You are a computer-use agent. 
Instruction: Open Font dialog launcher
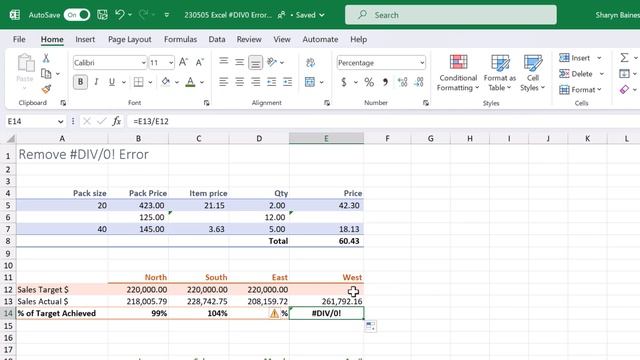[x=207, y=103]
